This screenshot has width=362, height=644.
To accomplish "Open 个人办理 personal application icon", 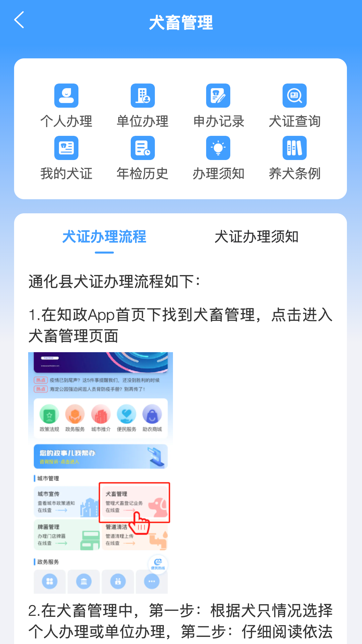I will (66, 96).
